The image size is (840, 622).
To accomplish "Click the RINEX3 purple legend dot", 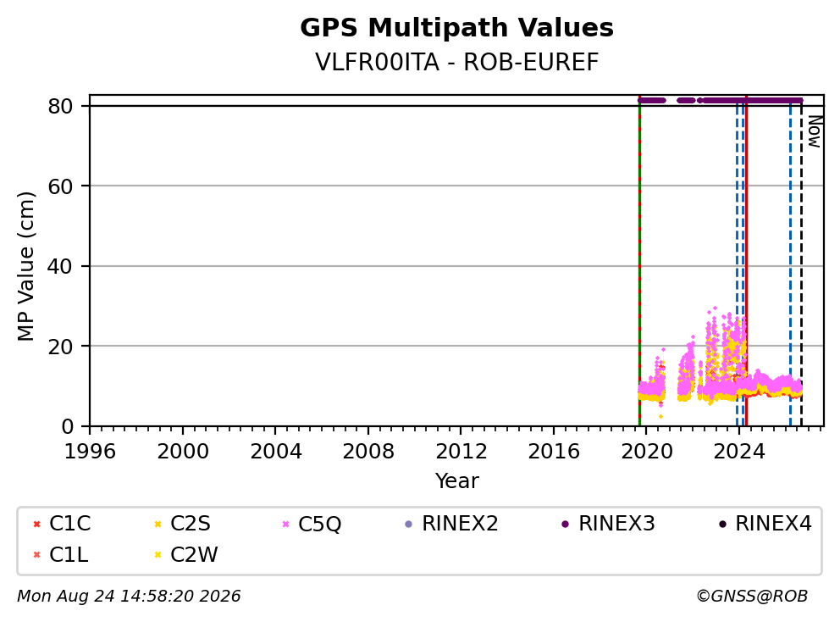I will pos(565,524).
